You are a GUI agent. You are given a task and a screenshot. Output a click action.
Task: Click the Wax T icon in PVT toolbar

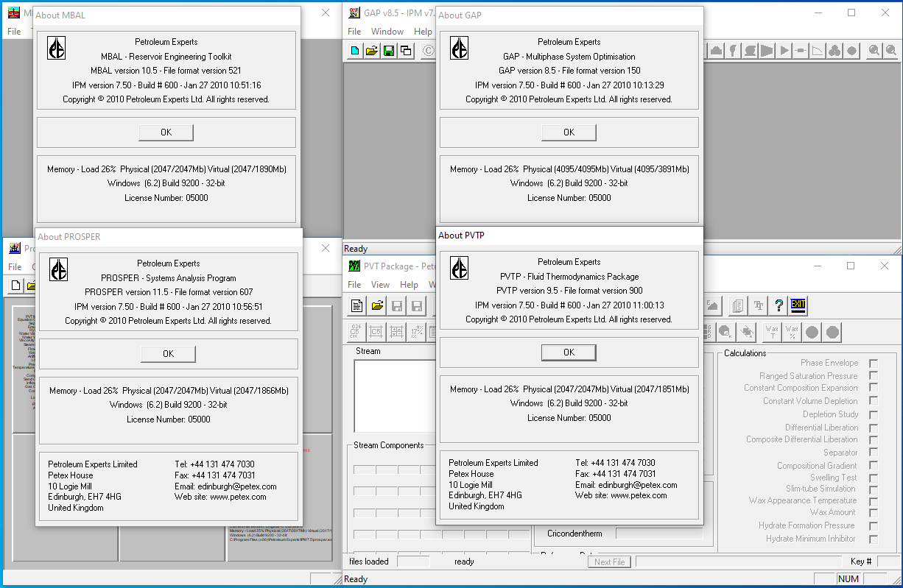pyautogui.click(x=772, y=331)
